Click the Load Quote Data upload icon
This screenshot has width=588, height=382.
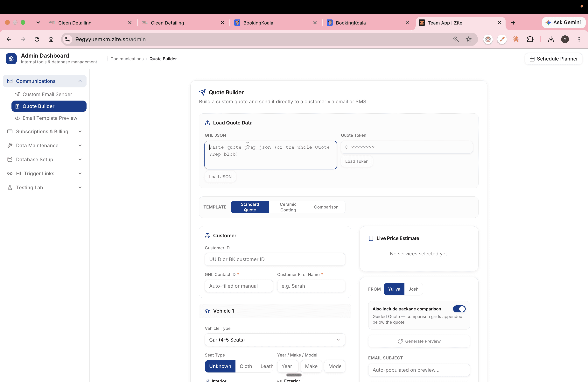[x=207, y=123]
